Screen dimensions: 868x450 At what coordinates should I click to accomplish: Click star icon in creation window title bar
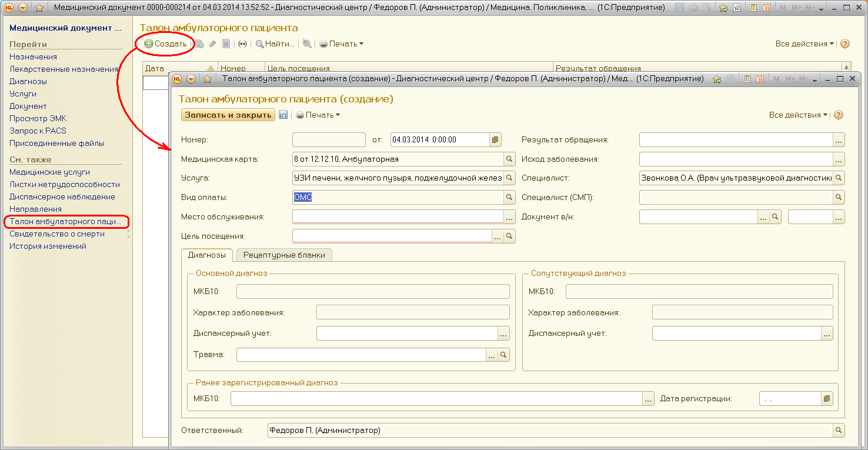coord(208,79)
